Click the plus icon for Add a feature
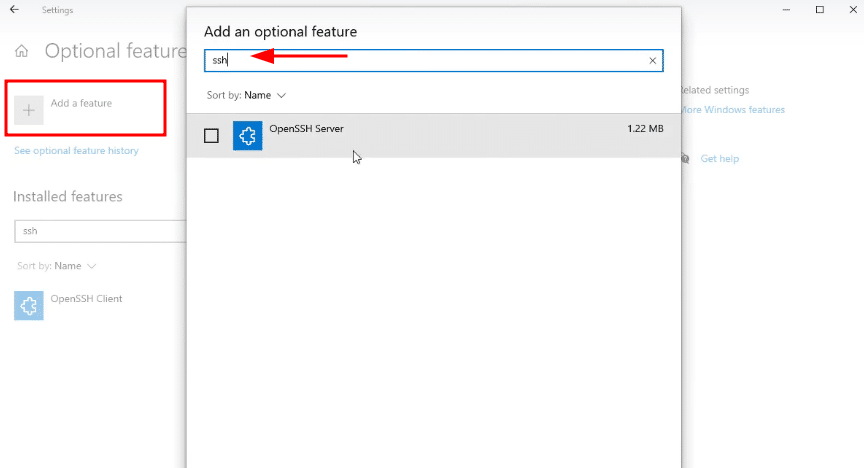Viewport: 864px width, 468px height. click(x=29, y=111)
